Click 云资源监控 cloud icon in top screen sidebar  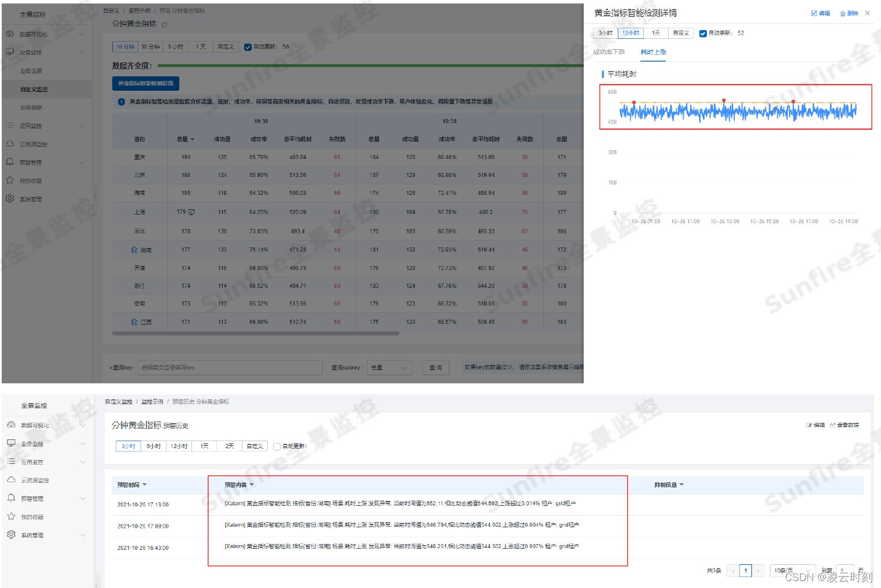[x=10, y=143]
